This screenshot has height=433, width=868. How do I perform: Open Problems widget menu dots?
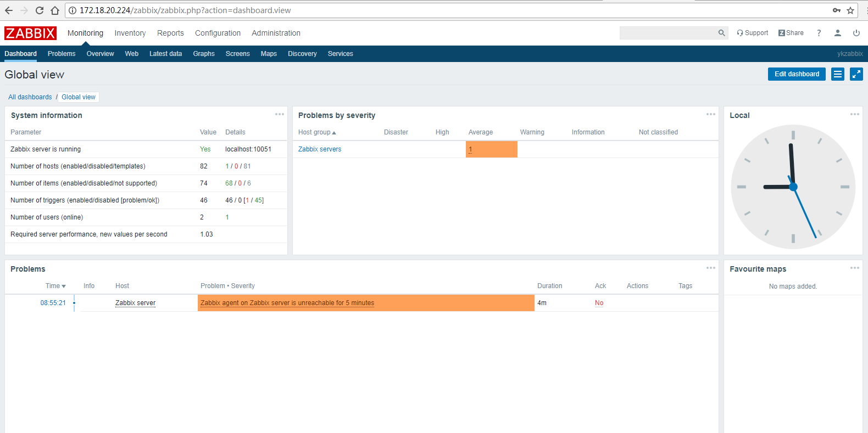coord(711,268)
